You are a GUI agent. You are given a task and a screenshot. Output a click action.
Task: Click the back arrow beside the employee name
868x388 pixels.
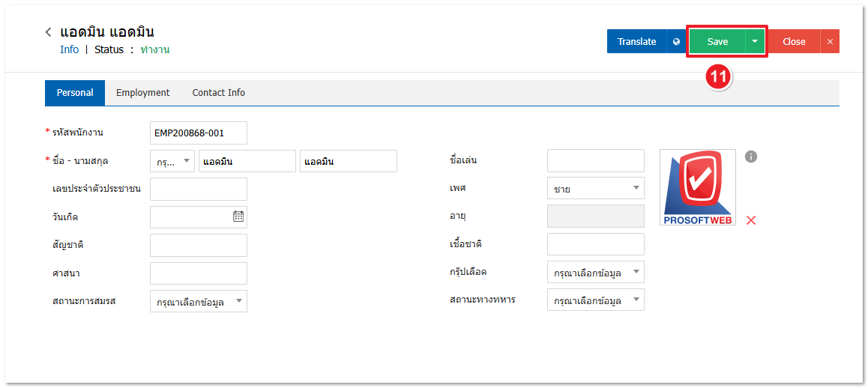pyautogui.click(x=49, y=32)
